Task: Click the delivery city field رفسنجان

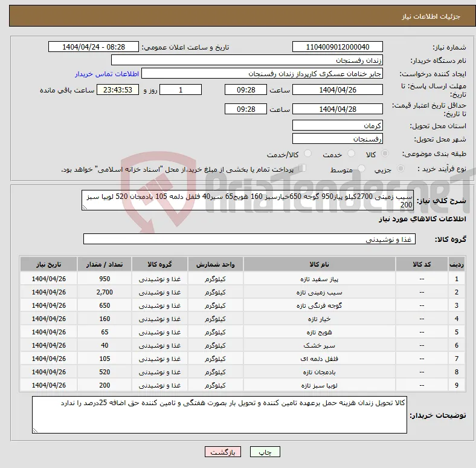Action: (x=338, y=138)
